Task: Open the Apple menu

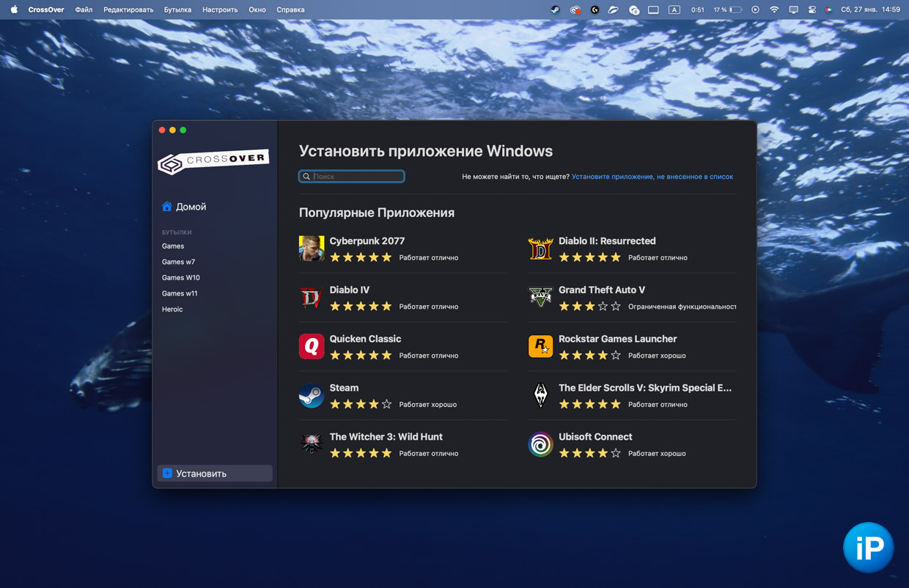Action: tap(14, 10)
